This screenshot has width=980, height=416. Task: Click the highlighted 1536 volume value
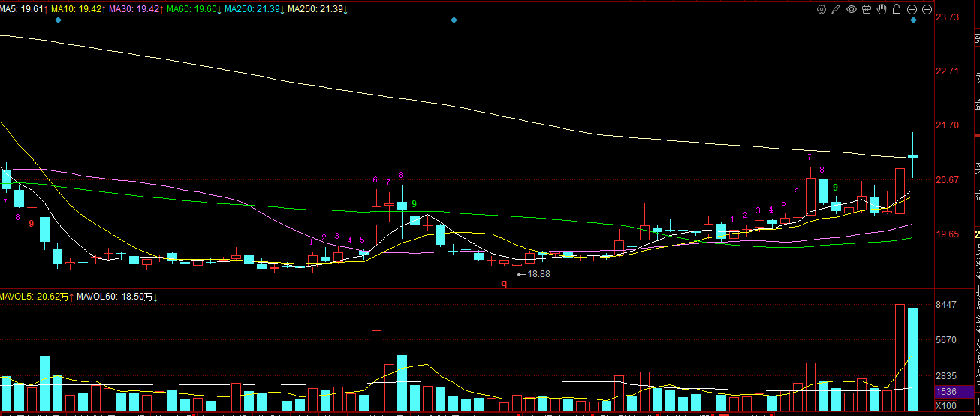point(946,392)
